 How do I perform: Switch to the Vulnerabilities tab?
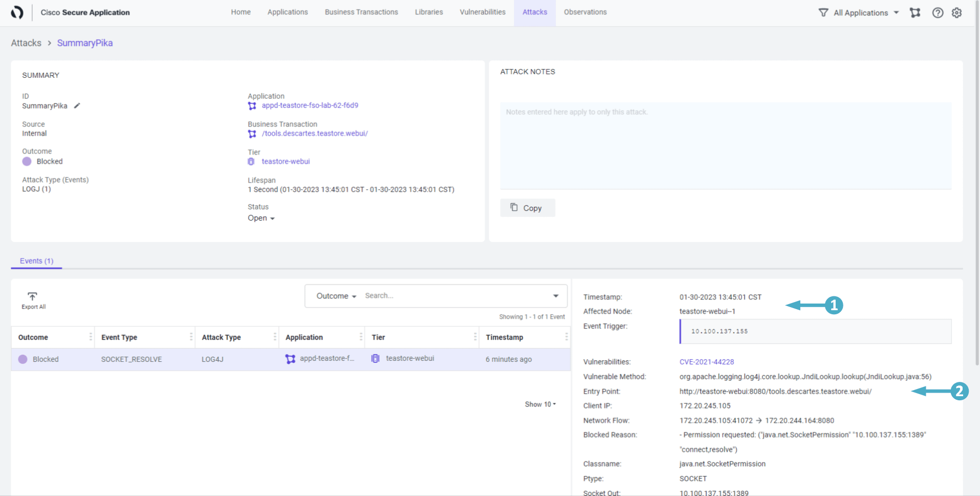tap(482, 12)
